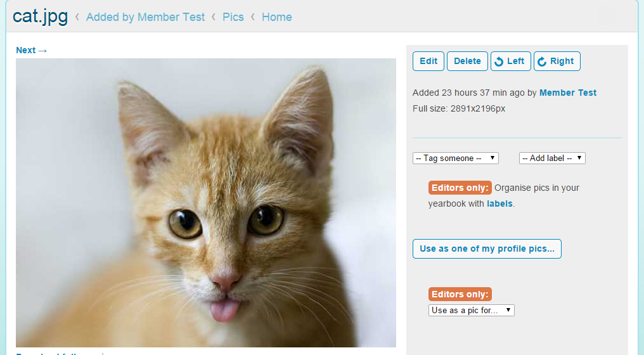Open the Use as a pic for dropdown
Image resolution: width=644 pixels, height=355 pixels.
pos(471,311)
